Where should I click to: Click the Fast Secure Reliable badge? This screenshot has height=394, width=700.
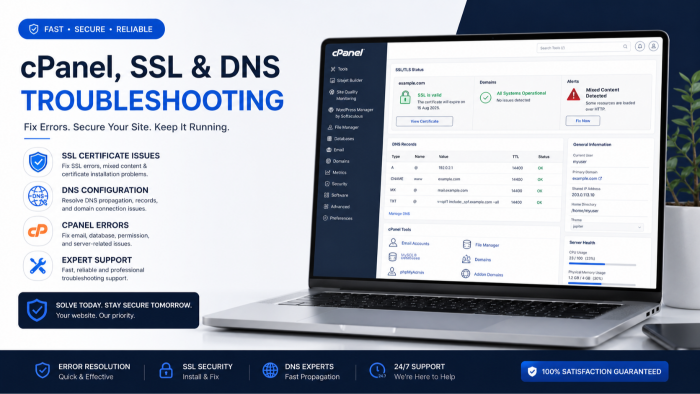point(92,29)
